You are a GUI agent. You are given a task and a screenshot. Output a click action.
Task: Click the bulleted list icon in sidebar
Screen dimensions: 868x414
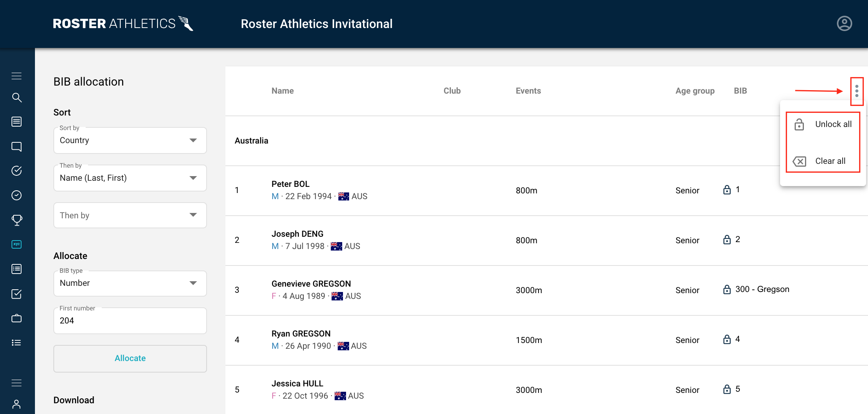17,342
